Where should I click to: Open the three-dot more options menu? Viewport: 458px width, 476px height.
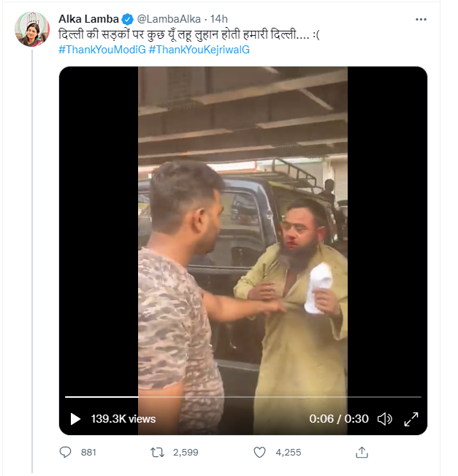click(x=421, y=18)
